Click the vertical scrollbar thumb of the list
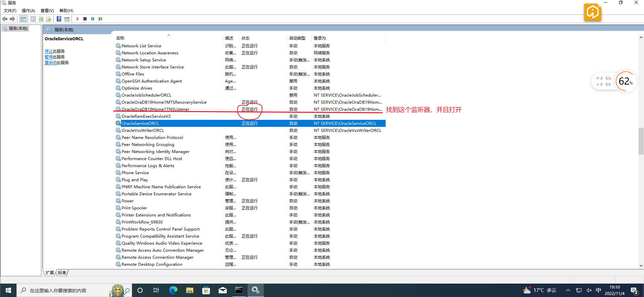Viewport: 644px width, 297px height. [641, 141]
